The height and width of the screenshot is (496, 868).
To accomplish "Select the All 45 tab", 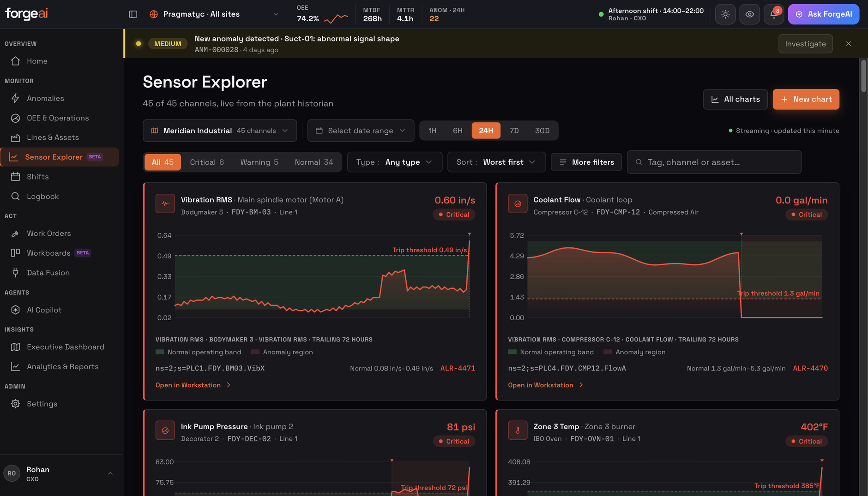I will pyautogui.click(x=163, y=162).
